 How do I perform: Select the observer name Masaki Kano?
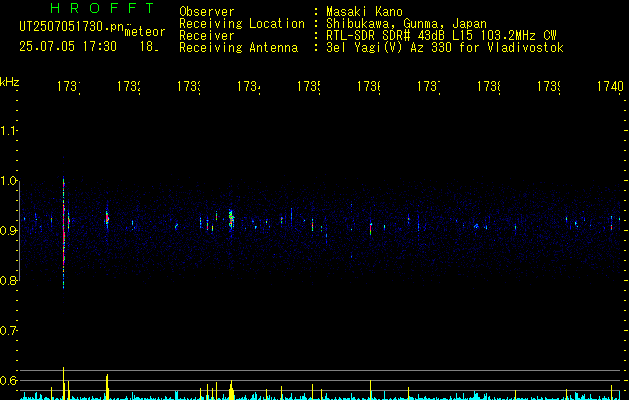point(364,12)
